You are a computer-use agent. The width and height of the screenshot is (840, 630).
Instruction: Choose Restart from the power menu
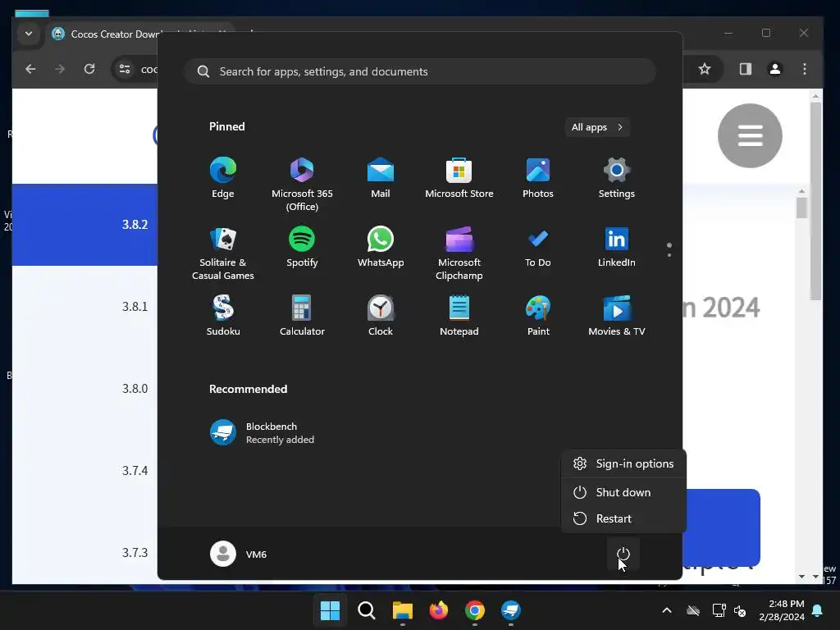tap(623, 518)
